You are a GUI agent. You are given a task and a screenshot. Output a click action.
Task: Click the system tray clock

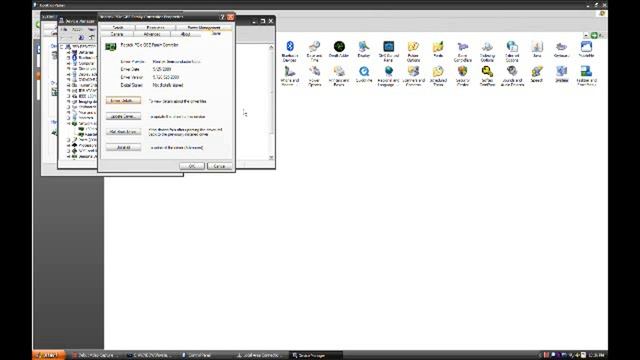coord(596,356)
